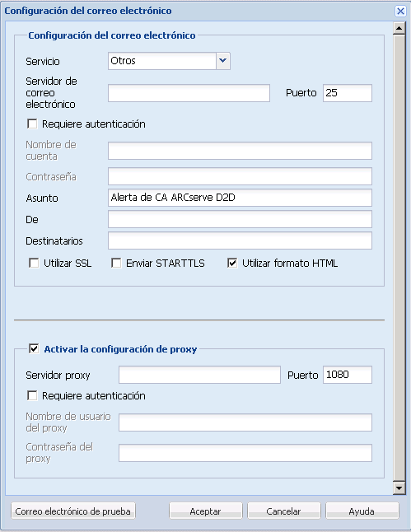Viewport: 411px width, 532px height.
Task: Close the dialog with the X icon
Action: pyautogui.click(x=400, y=11)
